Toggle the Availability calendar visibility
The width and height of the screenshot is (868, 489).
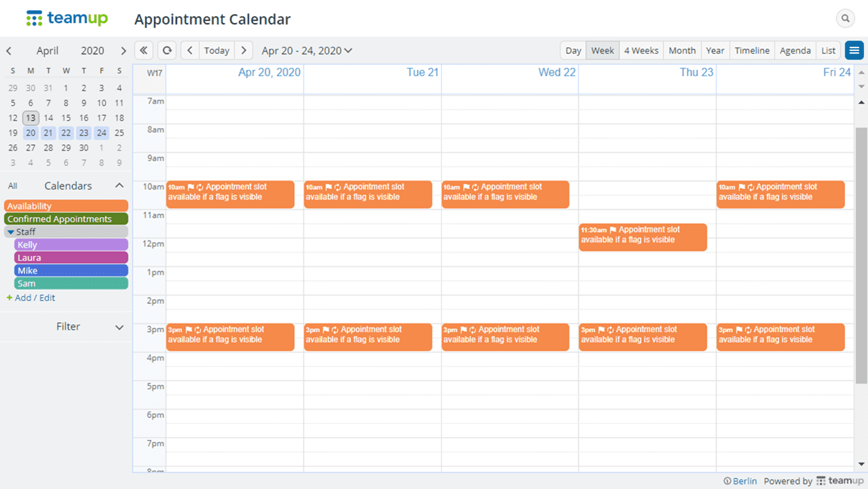66,206
